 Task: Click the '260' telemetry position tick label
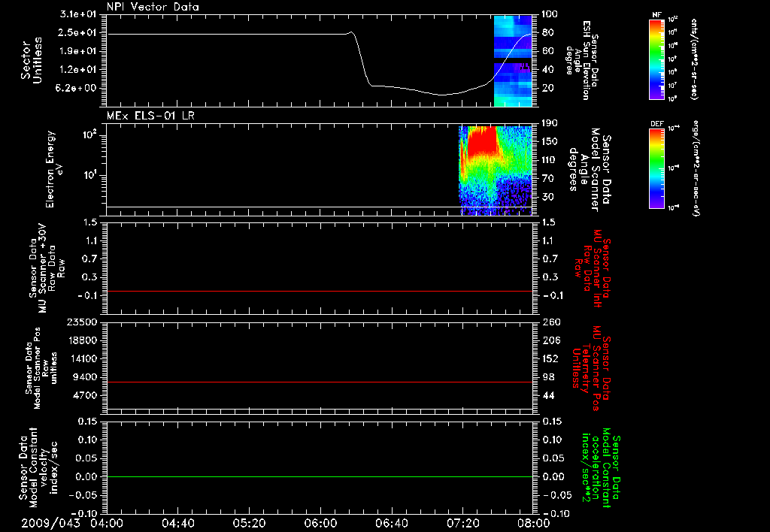(550, 322)
